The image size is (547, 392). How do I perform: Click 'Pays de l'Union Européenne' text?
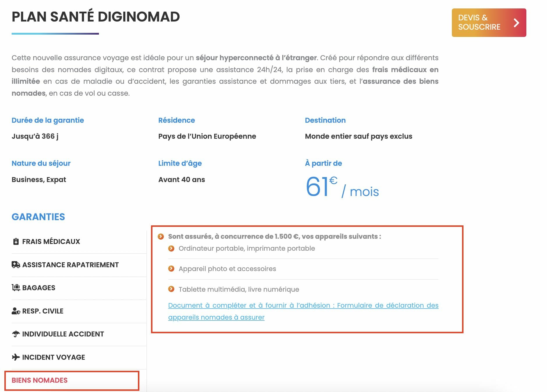(207, 136)
